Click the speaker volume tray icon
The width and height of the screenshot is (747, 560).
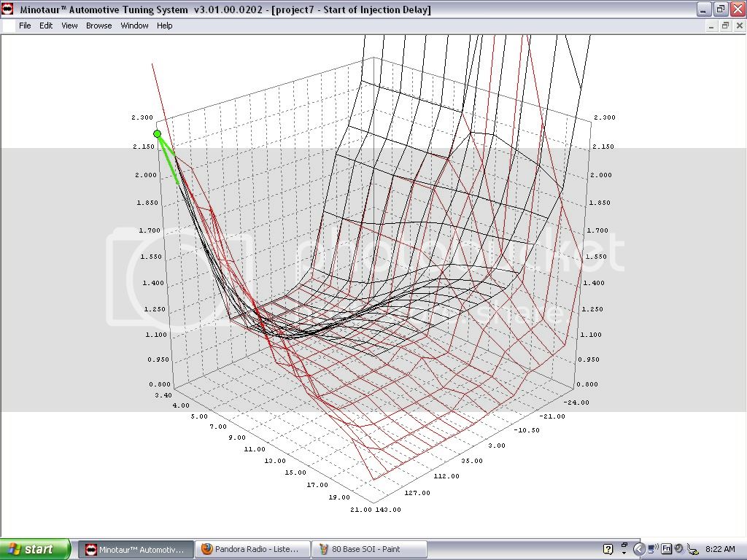tap(679, 549)
